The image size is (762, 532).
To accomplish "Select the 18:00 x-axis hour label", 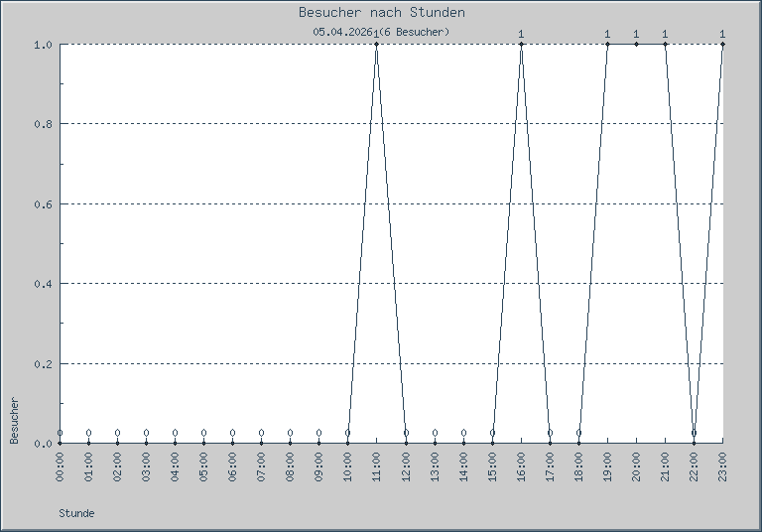I will pos(578,467).
